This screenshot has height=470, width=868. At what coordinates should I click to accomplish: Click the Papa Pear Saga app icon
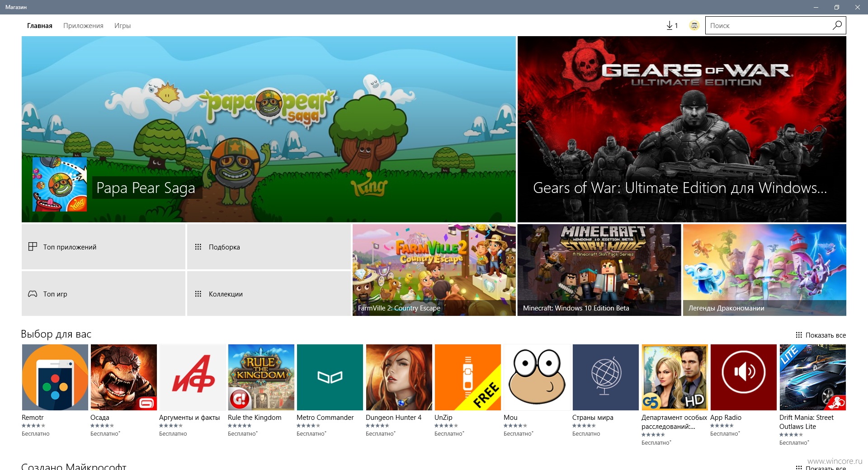(x=60, y=184)
